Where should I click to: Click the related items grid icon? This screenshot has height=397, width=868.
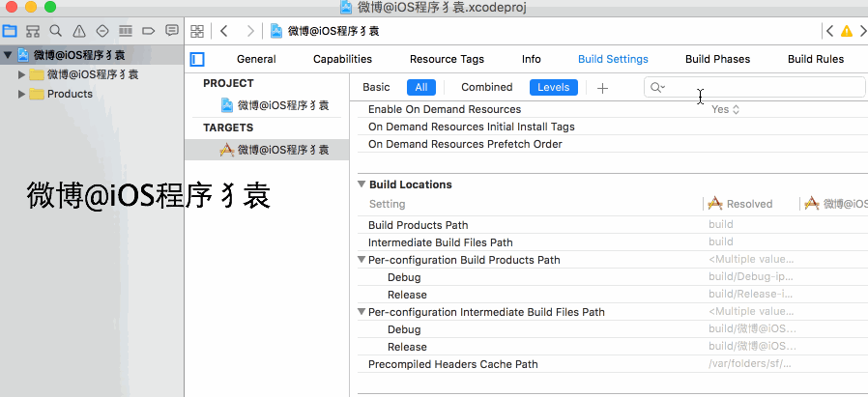pos(197,31)
